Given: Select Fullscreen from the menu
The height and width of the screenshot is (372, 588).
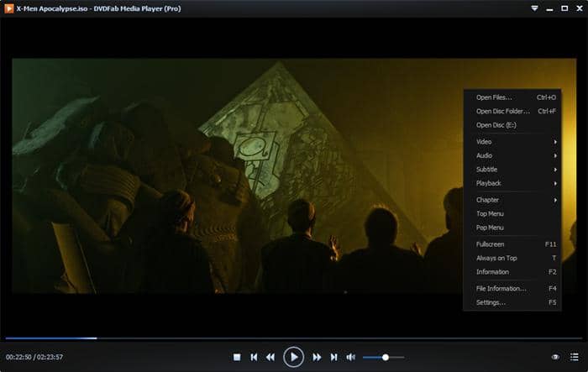Looking at the screenshot, I should coord(512,244).
